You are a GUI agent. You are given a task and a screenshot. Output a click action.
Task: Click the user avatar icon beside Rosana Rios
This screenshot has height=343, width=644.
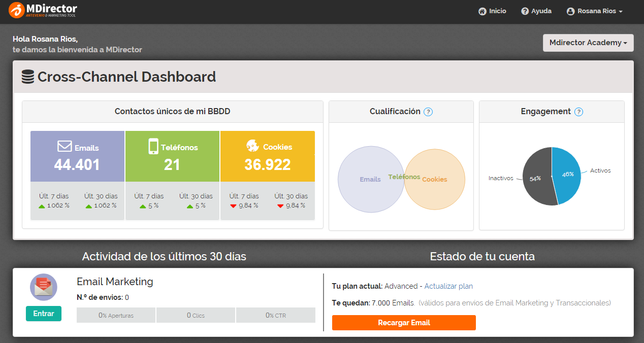point(570,11)
